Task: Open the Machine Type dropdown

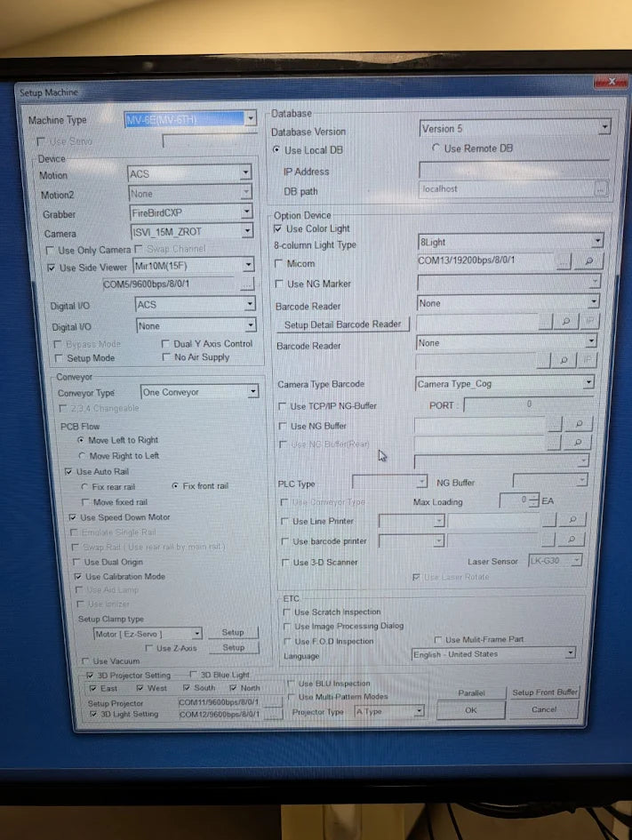Action: [x=251, y=118]
